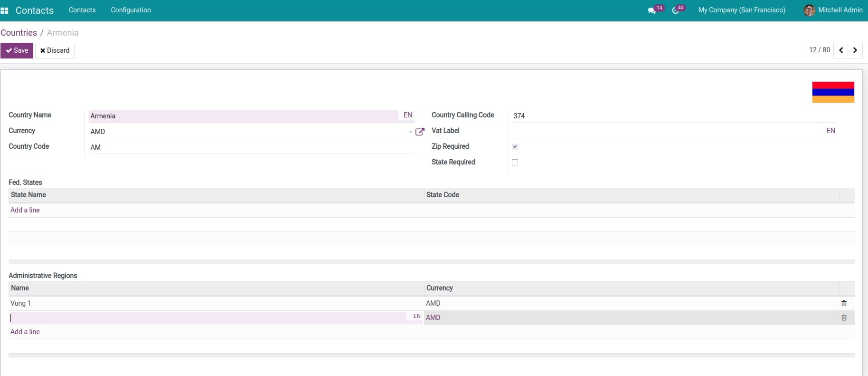Open the translation EN button for Country Name
The height and width of the screenshot is (376, 868).
coord(407,115)
